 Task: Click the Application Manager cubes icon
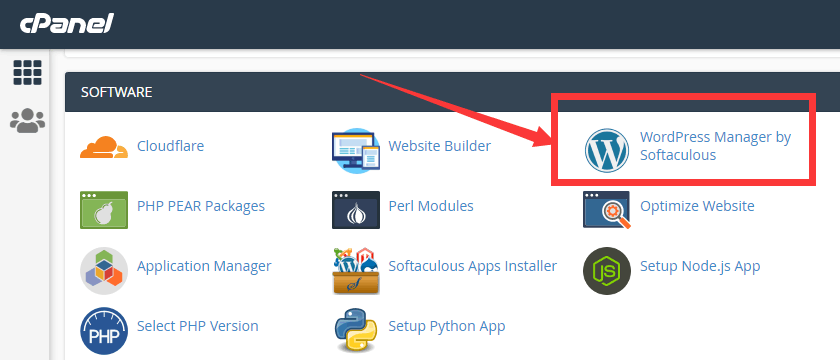(104, 271)
